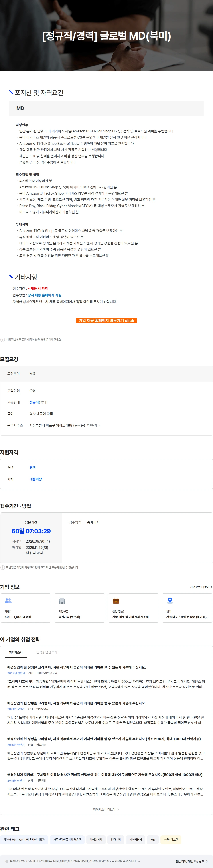This screenshot has height=868, width=213.
Task: Click the blue '대졸이상' education text
Action: coord(36,479)
